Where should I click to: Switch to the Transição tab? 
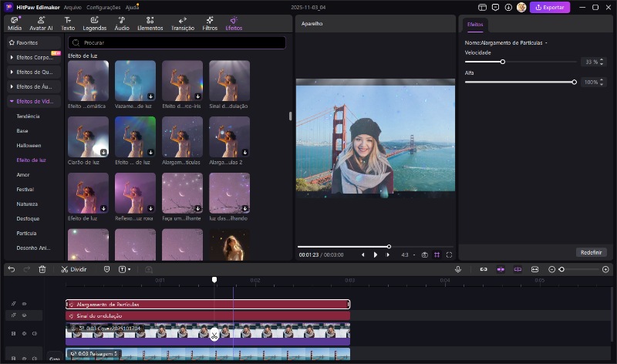[x=182, y=23]
